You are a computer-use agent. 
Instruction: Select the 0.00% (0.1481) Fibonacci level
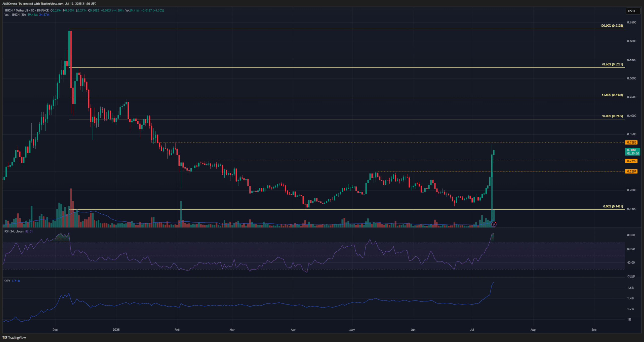click(613, 206)
